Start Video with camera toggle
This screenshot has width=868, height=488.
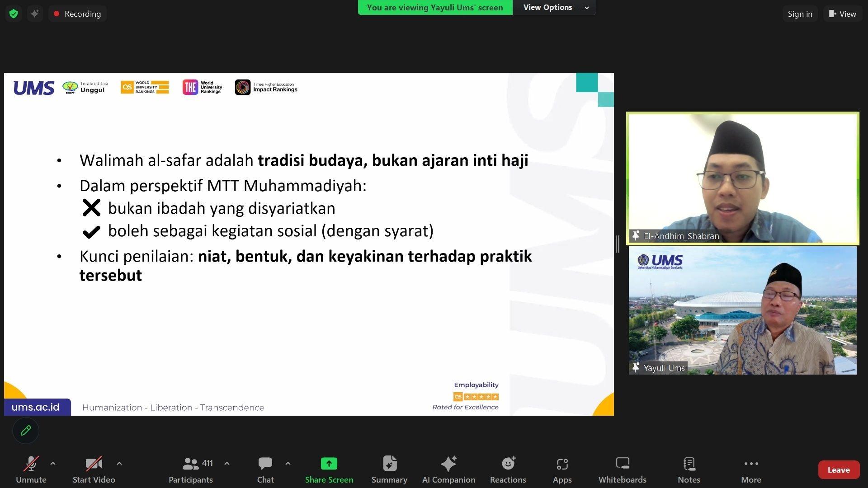[94, 470]
